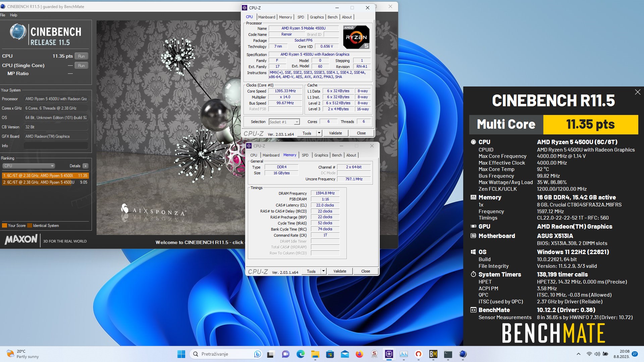Viewport: 644px width, 362px height.
Task: Open SPD tab in top CPU-Z
Action: (x=301, y=17)
